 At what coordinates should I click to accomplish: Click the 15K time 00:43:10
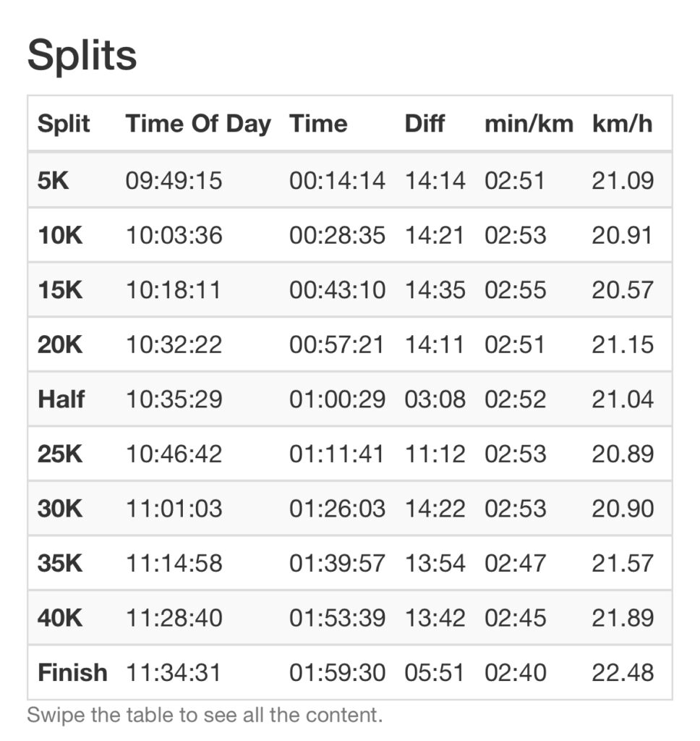coord(337,289)
